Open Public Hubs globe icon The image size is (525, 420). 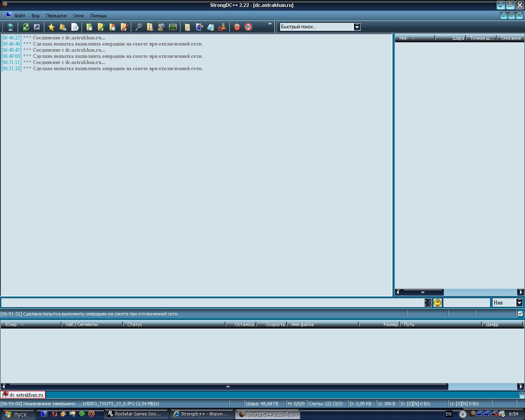(x=11, y=27)
